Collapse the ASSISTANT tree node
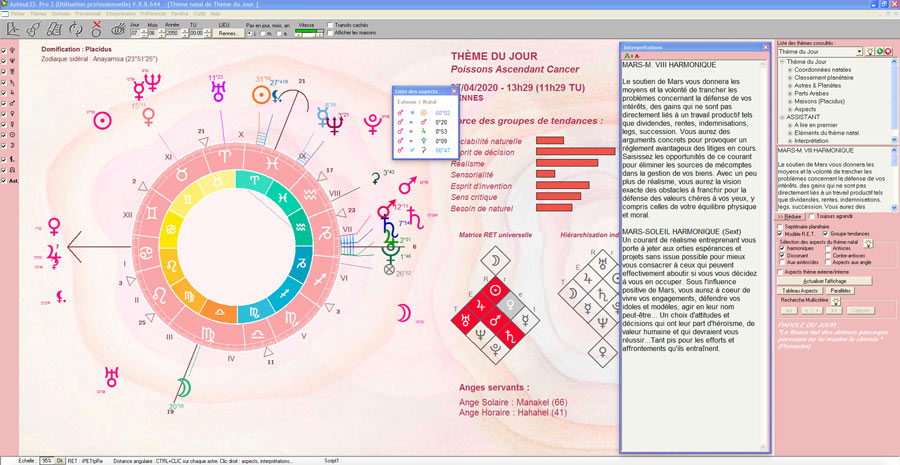 (782, 117)
